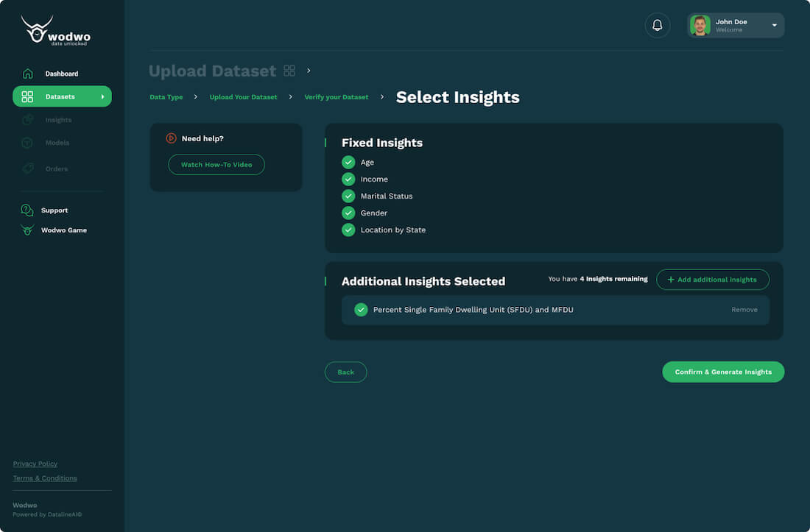The width and height of the screenshot is (810, 532).
Task: Click the breadcrumb chevron after Upload Dataset
Action: point(309,71)
